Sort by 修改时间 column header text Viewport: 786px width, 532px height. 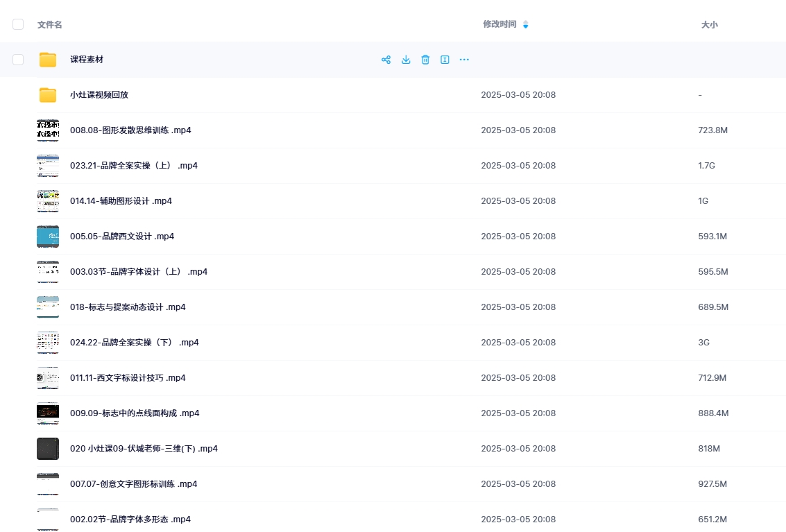click(x=499, y=24)
